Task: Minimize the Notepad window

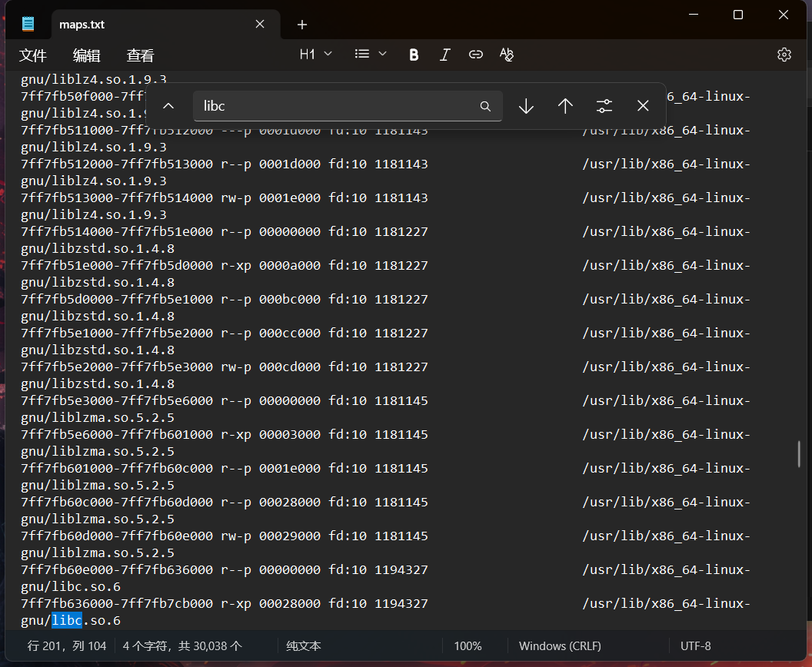Action: click(x=694, y=15)
